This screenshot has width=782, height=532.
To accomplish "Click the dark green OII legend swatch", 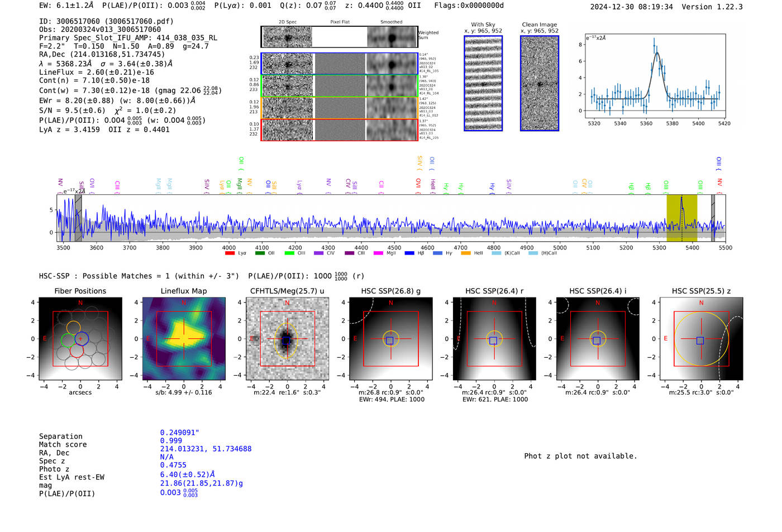I will click(x=260, y=253).
